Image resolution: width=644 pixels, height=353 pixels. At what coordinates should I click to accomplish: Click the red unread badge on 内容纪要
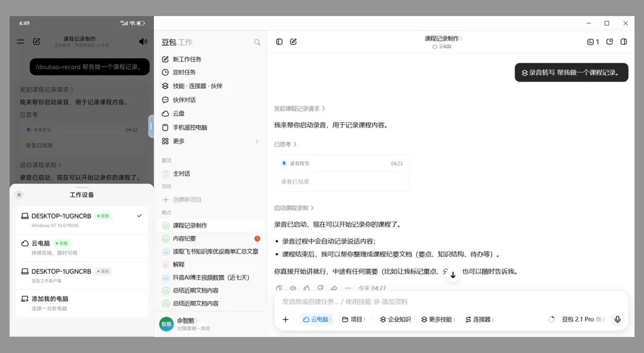(x=257, y=239)
